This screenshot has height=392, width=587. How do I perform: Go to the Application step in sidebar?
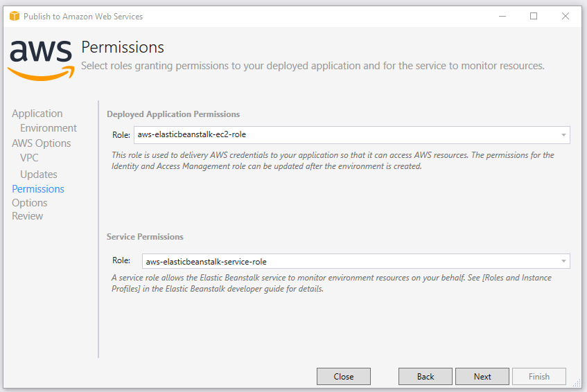tap(37, 114)
